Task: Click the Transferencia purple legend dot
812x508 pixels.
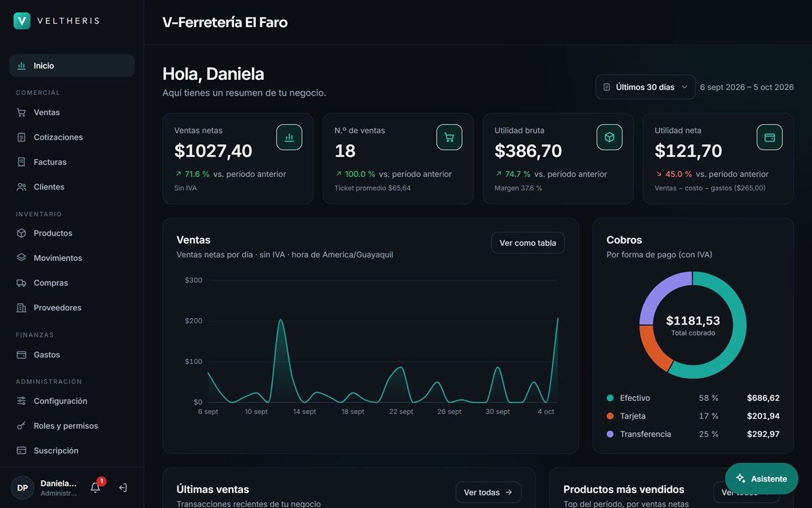Action: click(610, 434)
